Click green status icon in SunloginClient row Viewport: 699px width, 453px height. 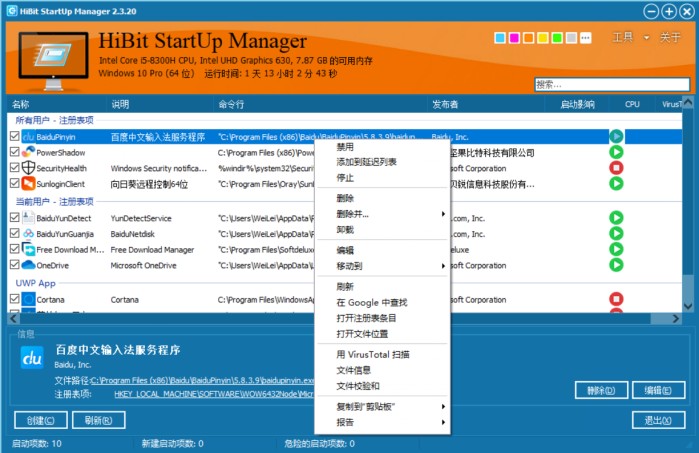[616, 184]
